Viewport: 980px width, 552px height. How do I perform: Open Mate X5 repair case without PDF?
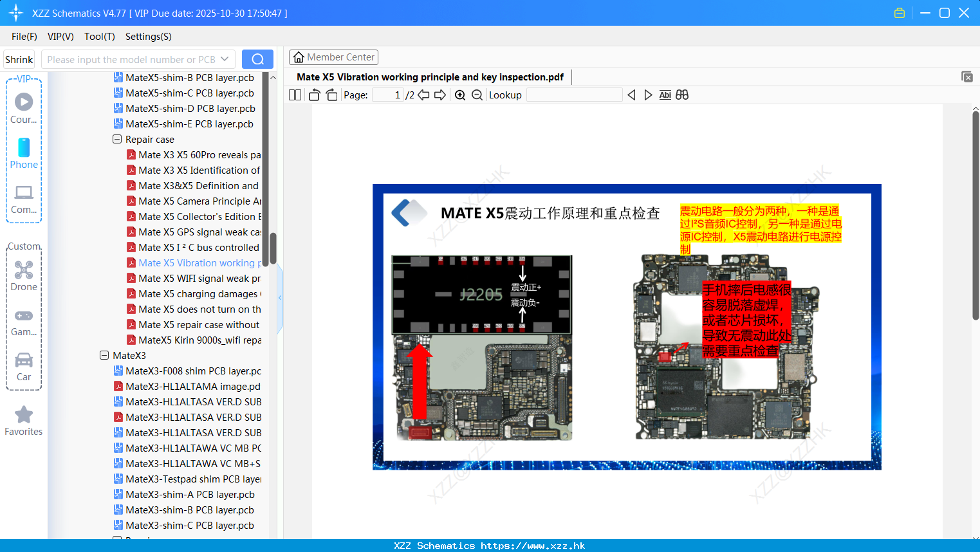coord(193,324)
